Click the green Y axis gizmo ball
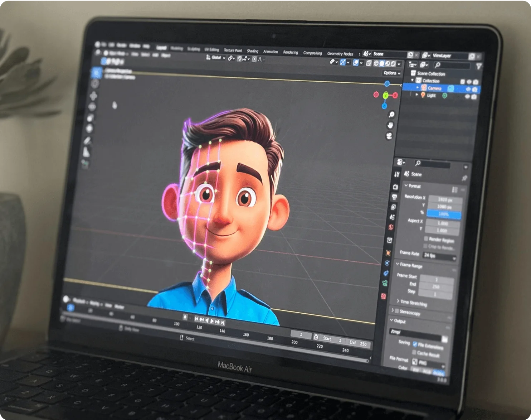531x420 pixels. tap(386, 95)
